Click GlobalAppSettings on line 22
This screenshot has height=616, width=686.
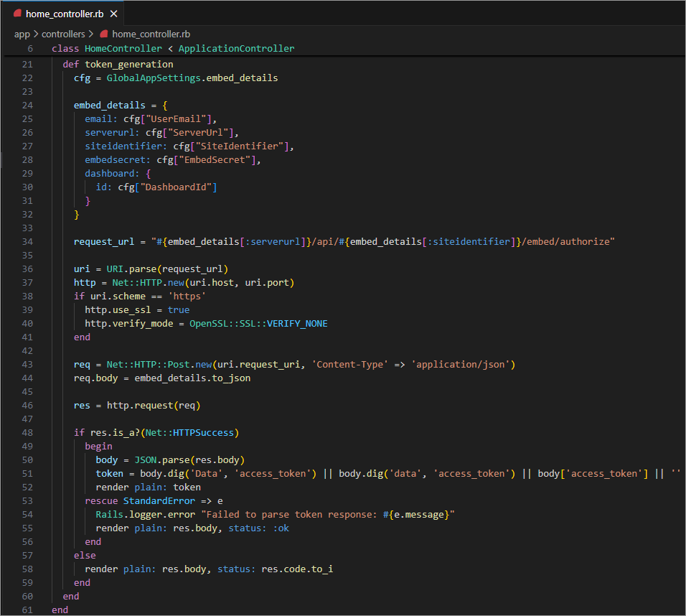(154, 78)
